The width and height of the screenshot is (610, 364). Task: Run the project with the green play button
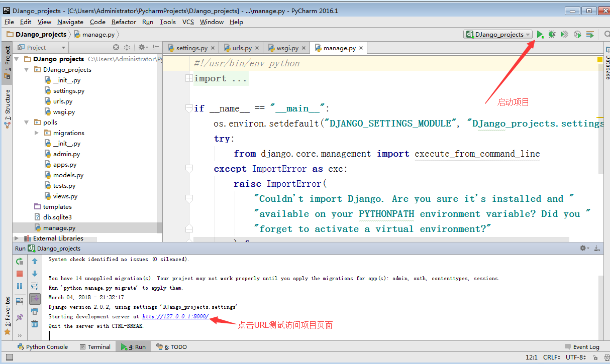tap(540, 35)
